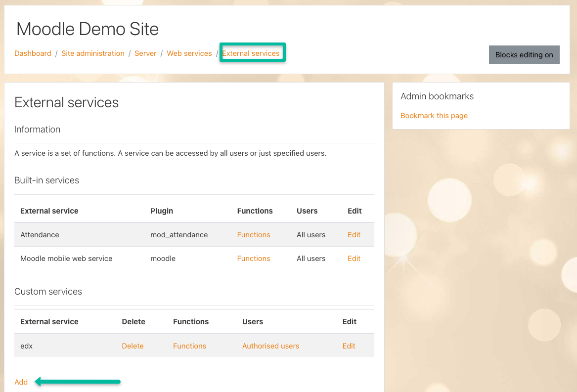This screenshot has width=577, height=392.
Task: Edit the Attendance built-in service
Action: coord(354,235)
